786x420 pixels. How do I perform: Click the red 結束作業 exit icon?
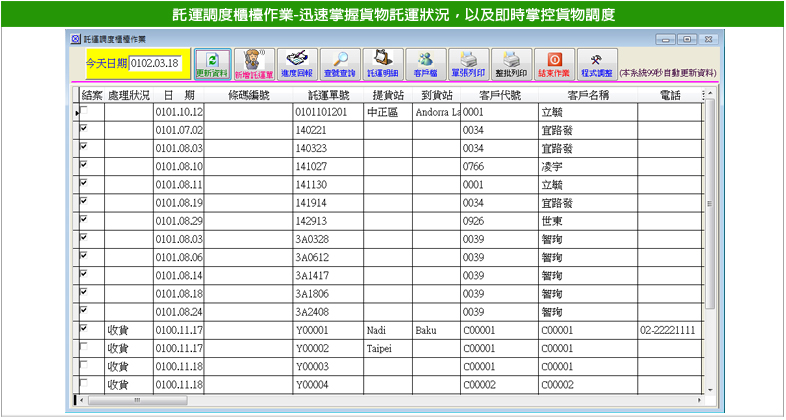(x=554, y=65)
